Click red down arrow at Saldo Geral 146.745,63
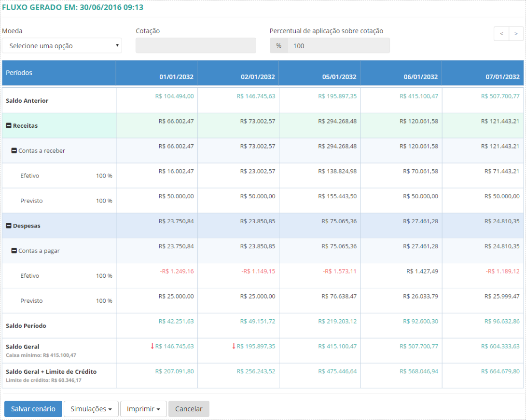The height and width of the screenshot is (420, 526). click(152, 346)
